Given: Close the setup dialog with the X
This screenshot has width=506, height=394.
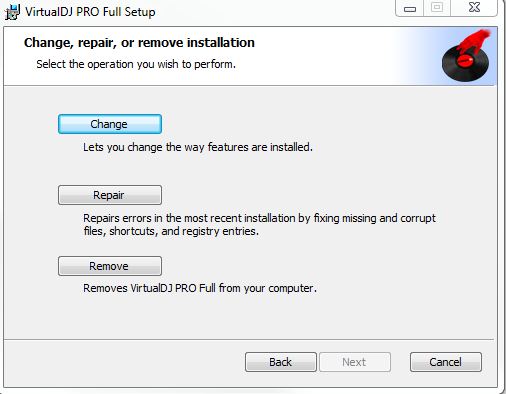Looking at the screenshot, I should pos(474,8).
